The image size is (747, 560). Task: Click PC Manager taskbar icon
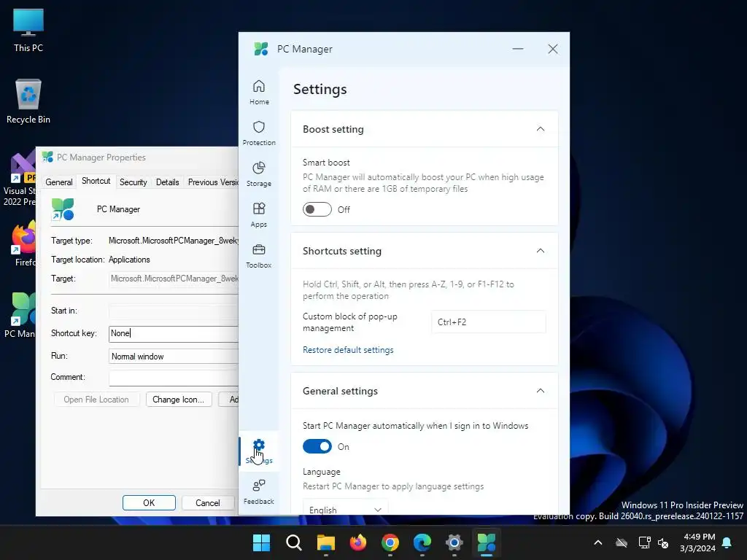[487, 542]
